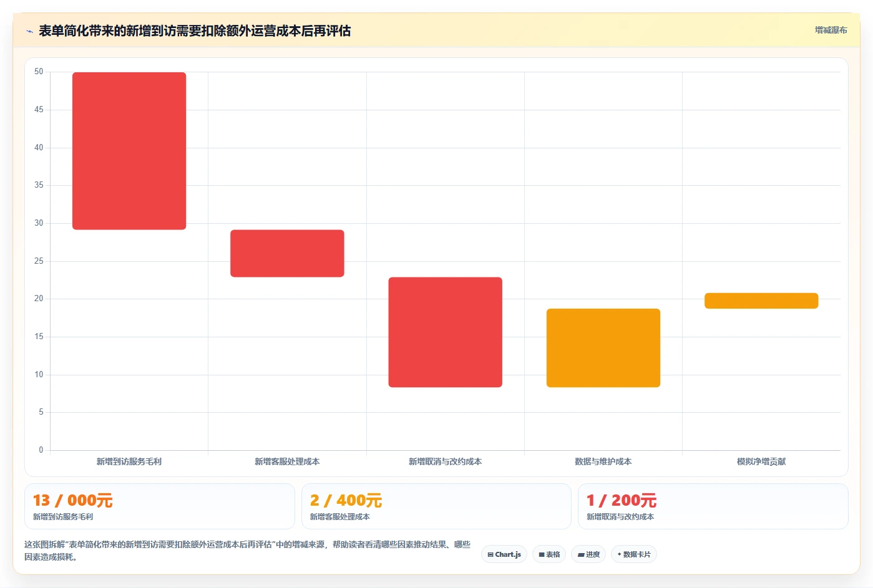This screenshot has height=588, width=873.
Task: Click the 新增客服处理成本 red bar
Action: (x=287, y=253)
